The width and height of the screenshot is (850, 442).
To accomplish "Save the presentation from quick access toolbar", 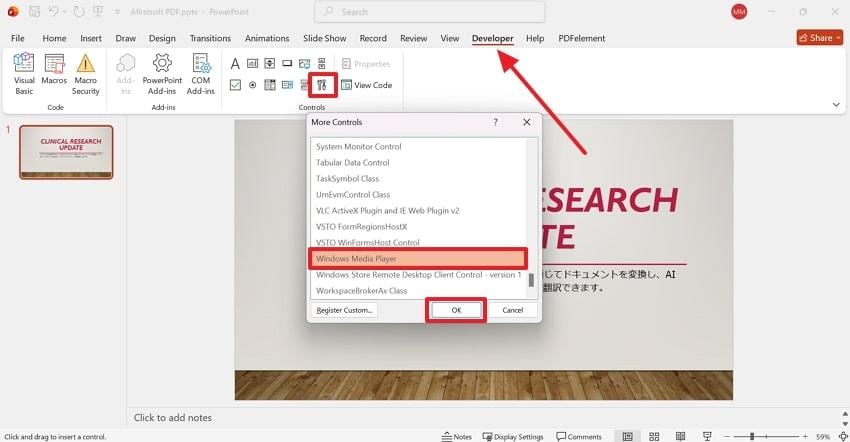I will 34,11.
